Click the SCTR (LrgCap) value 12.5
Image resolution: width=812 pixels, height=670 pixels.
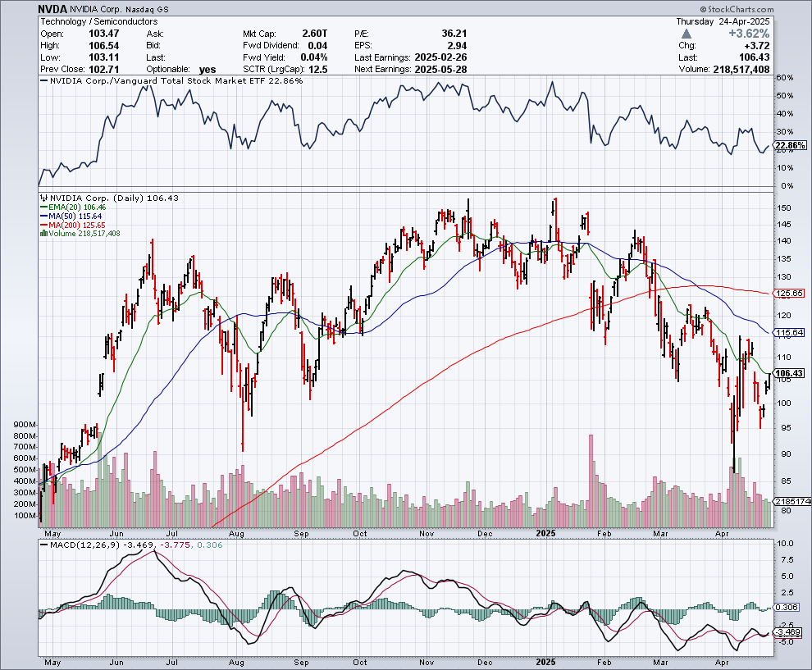[318, 70]
